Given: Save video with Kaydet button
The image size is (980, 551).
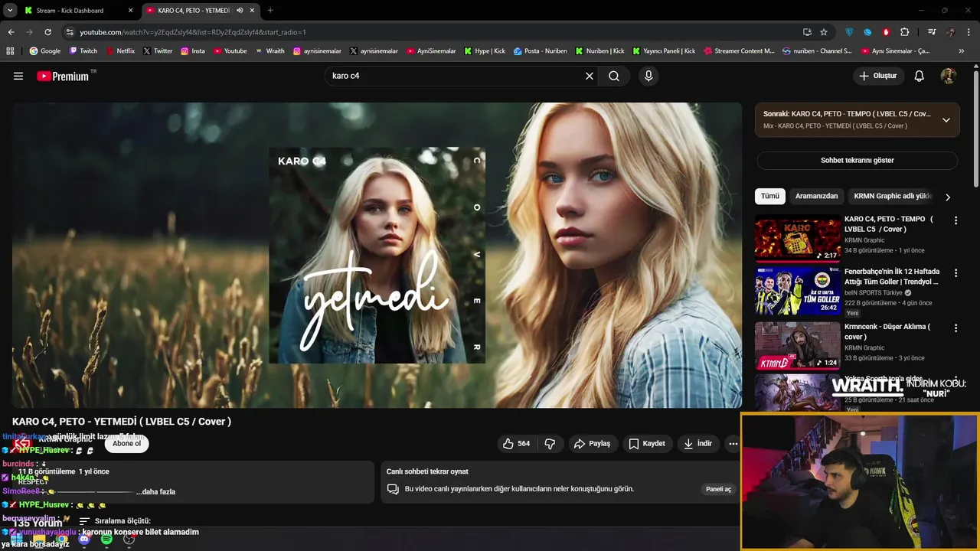Looking at the screenshot, I should [x=647, y=443].
